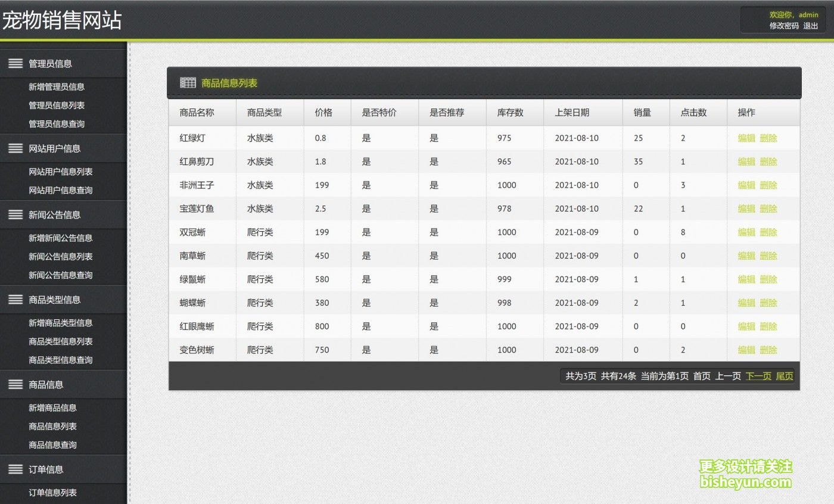Delete the 双冠蜥 product row
This screenshot has height=504, width=834.
tap(768, 232)
